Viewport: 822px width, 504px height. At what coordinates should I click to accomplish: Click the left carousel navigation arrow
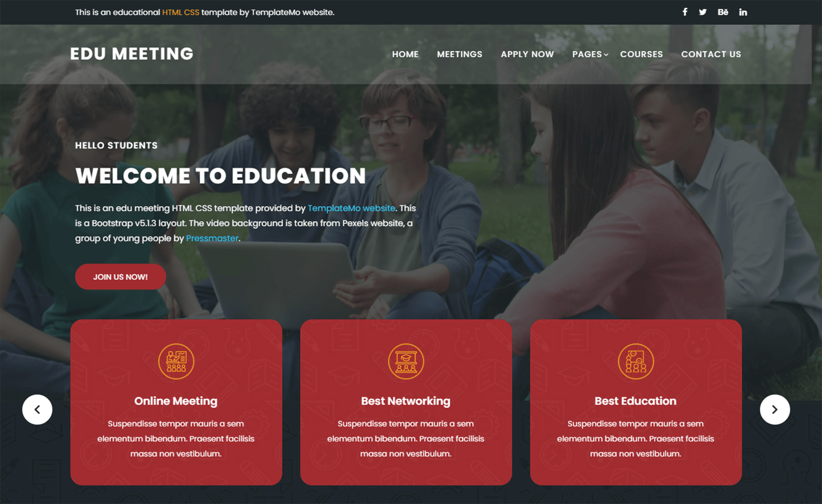point(36,408)
